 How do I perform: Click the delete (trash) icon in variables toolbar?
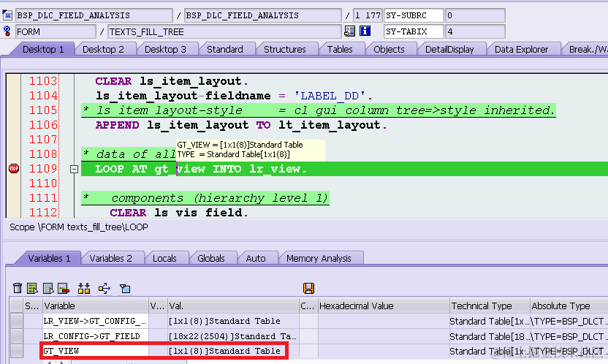pyautogui.click(x=18, y=288)
